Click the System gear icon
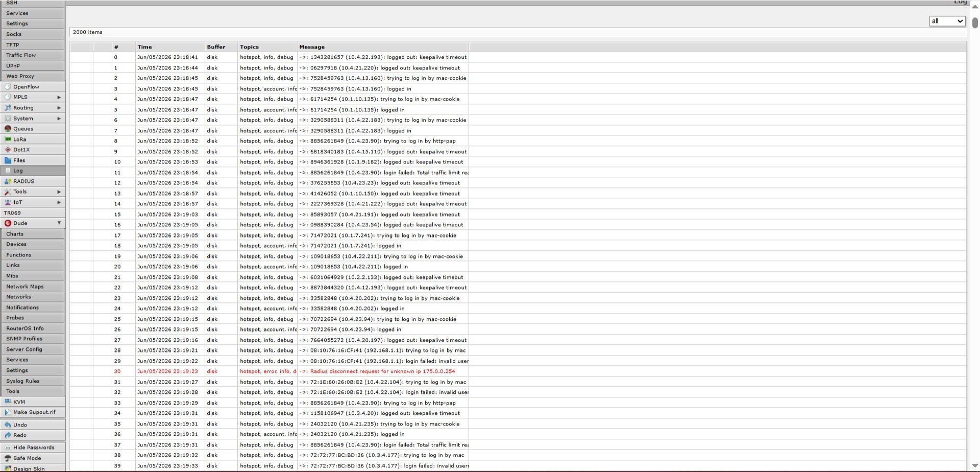980x472 pixels. [x=8, y=119]
